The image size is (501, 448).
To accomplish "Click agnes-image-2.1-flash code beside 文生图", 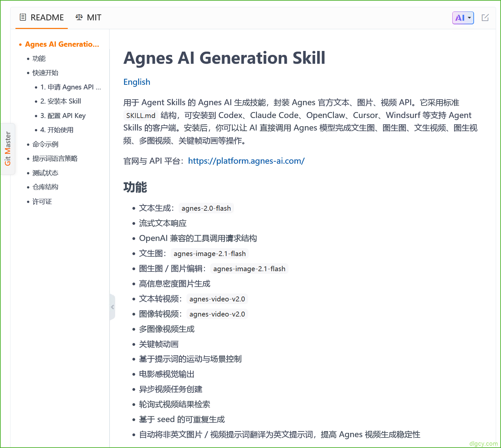I will (210, 254).
